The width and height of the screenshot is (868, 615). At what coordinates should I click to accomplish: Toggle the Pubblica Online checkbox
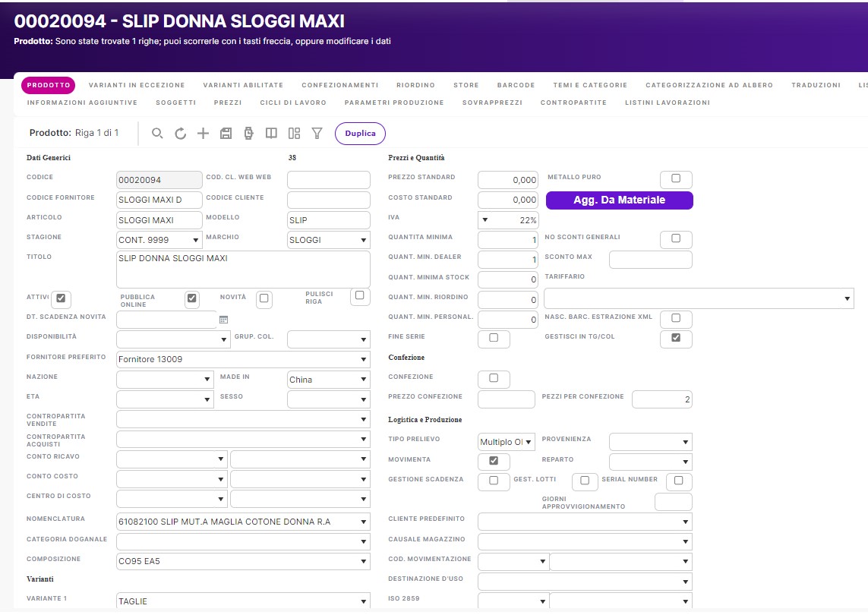[x=192, y=298]
